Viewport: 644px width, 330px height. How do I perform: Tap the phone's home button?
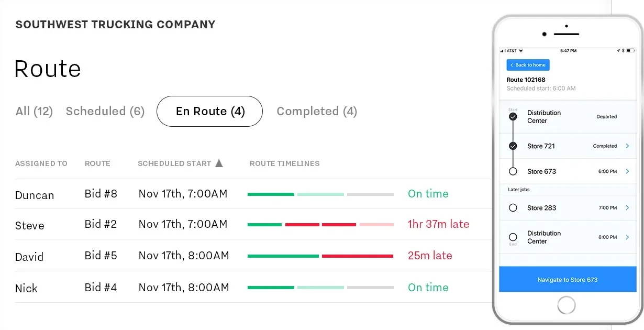[x=567, y=305]
